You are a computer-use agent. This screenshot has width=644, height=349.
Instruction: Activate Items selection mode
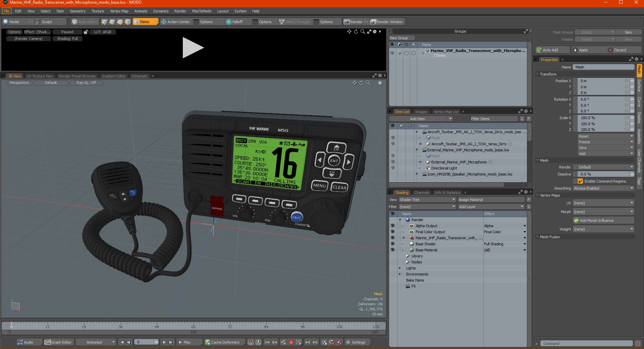(x=145, y=22)
